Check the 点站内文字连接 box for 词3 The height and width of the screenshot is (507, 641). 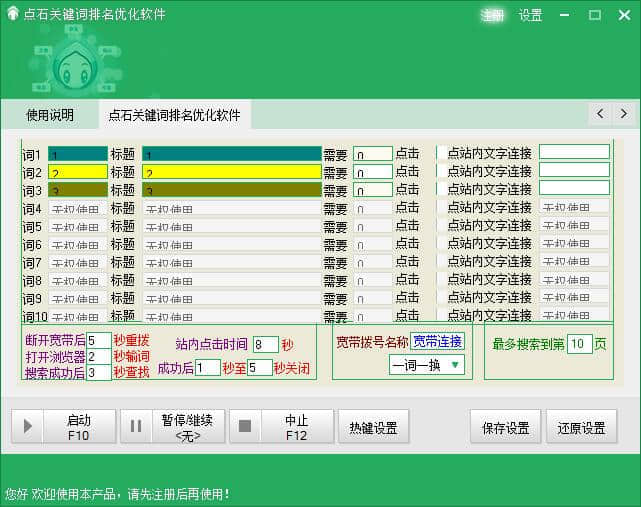[441, 189]
